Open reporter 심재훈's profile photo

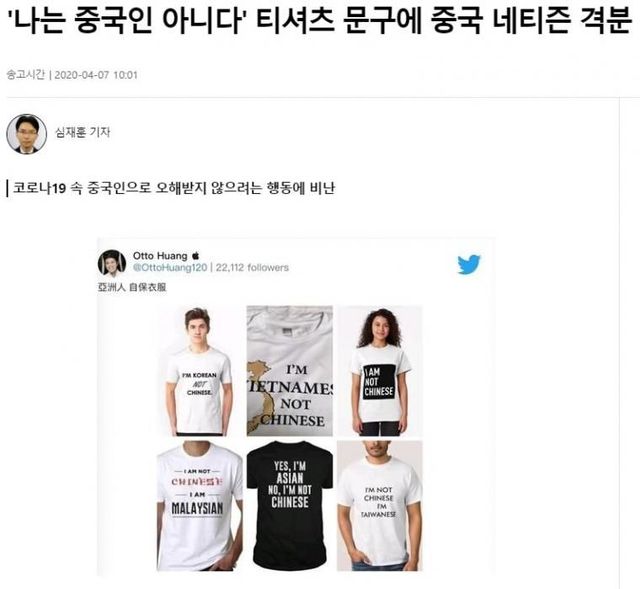[x=27, y=134]
